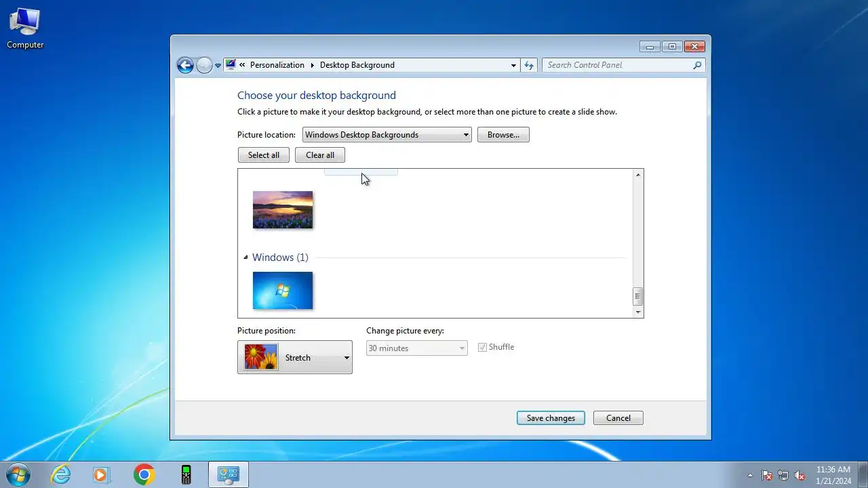The width and height of the screenshot is (868, 488).
Task: Click the Personalization breadcrumb
Action: (x=277, y=65)
